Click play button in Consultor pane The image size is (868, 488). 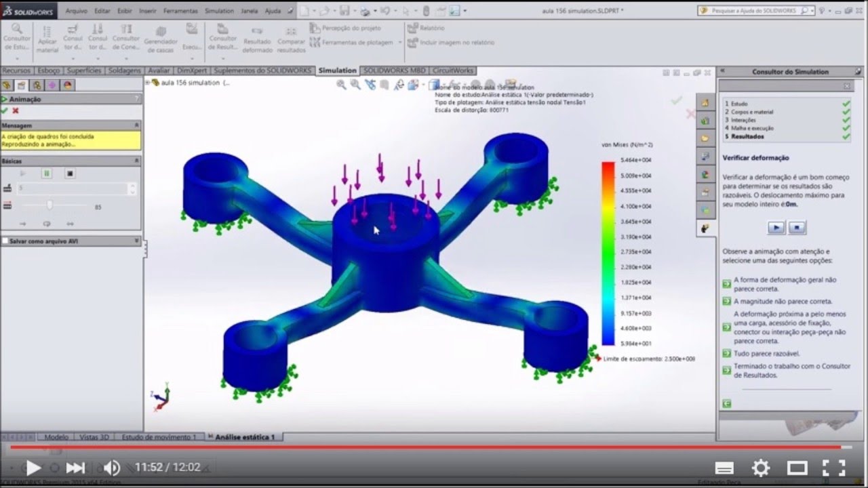tap(776, 228)
